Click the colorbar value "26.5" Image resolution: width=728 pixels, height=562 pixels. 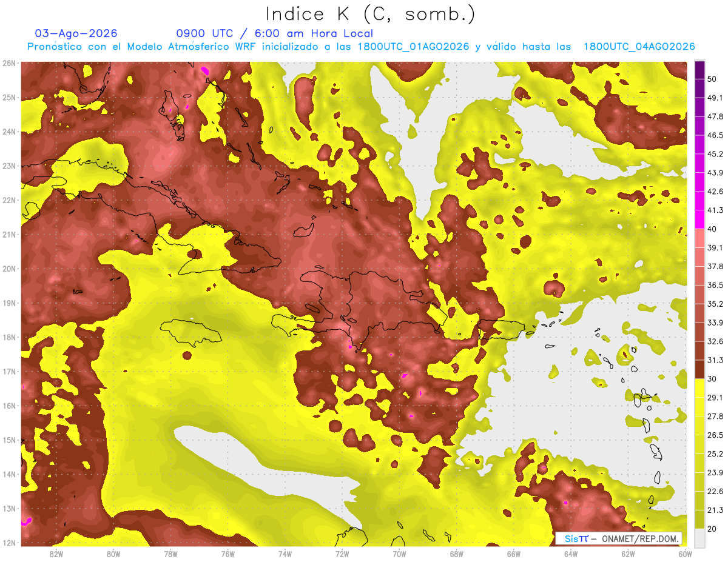pyautogui.click(x=715, y=435)
